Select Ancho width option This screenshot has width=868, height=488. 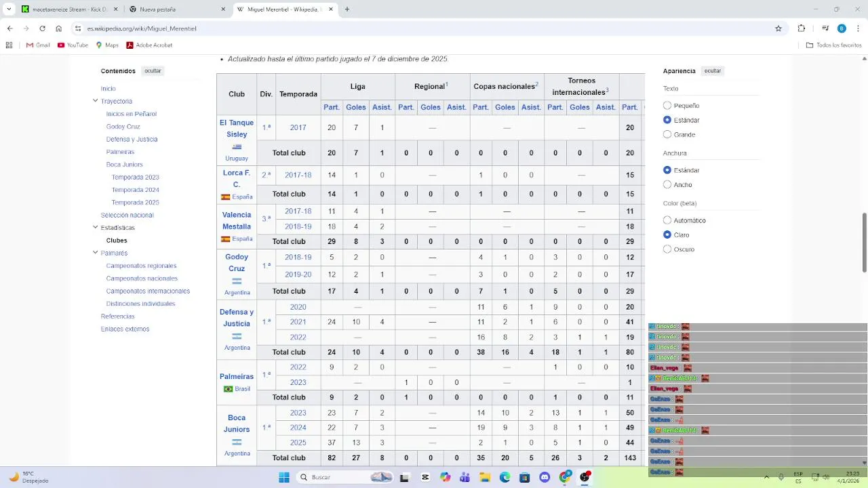point(667,184)
